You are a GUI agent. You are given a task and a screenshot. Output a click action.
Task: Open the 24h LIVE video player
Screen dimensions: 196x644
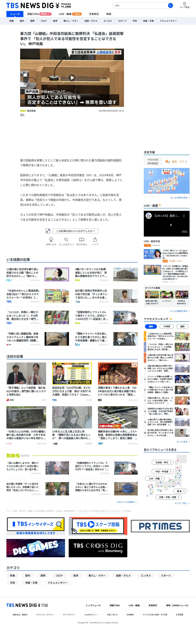166,223
